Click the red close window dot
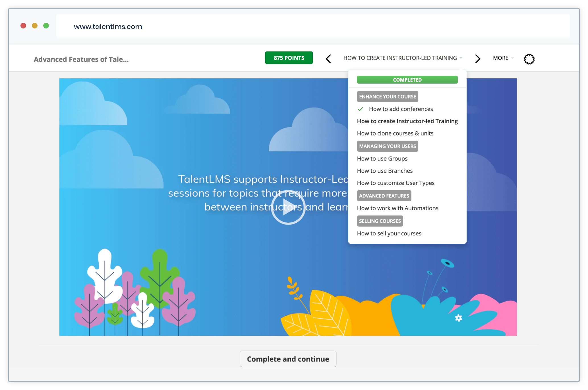 coord(23,26)
